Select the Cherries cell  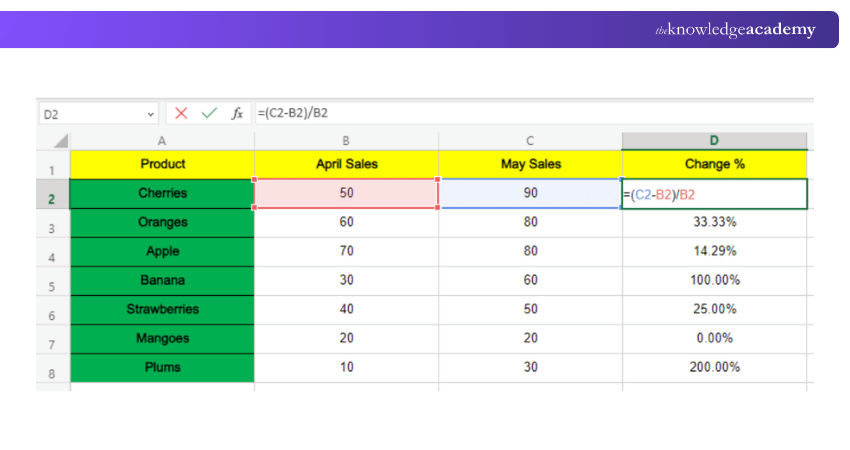point(162,194)
